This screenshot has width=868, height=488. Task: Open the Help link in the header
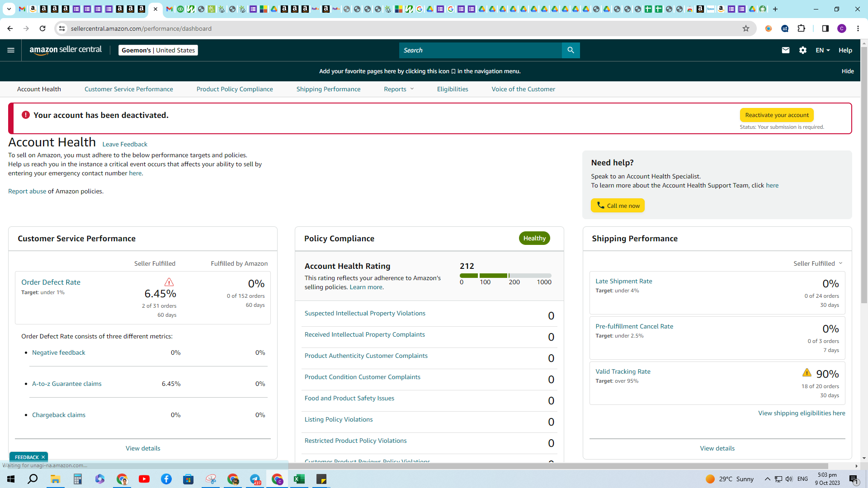[845, 50]
